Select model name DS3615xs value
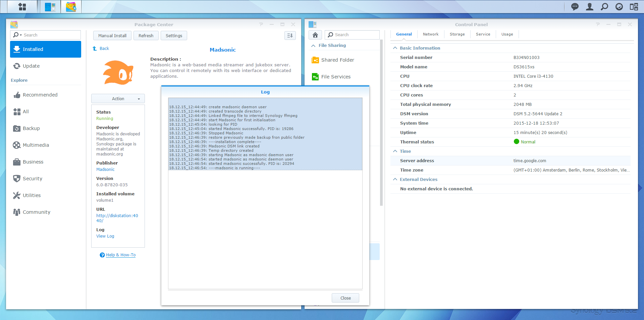The width and height of the screenshot is (644, 320). point(524,67)
